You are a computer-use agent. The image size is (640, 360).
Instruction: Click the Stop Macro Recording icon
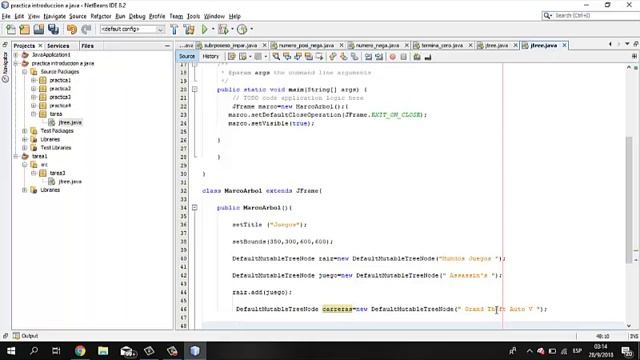click(403, 57)
